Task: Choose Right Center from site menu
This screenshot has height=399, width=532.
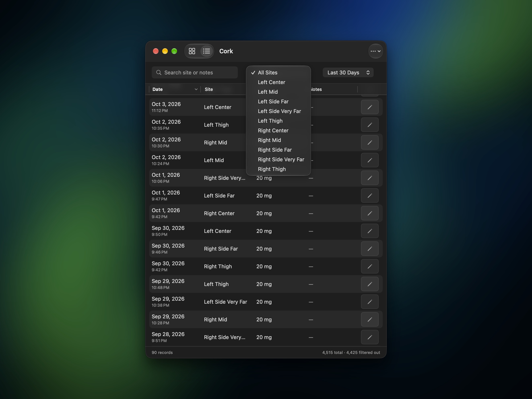Action: pyautogui.click(x=278, y=131)
